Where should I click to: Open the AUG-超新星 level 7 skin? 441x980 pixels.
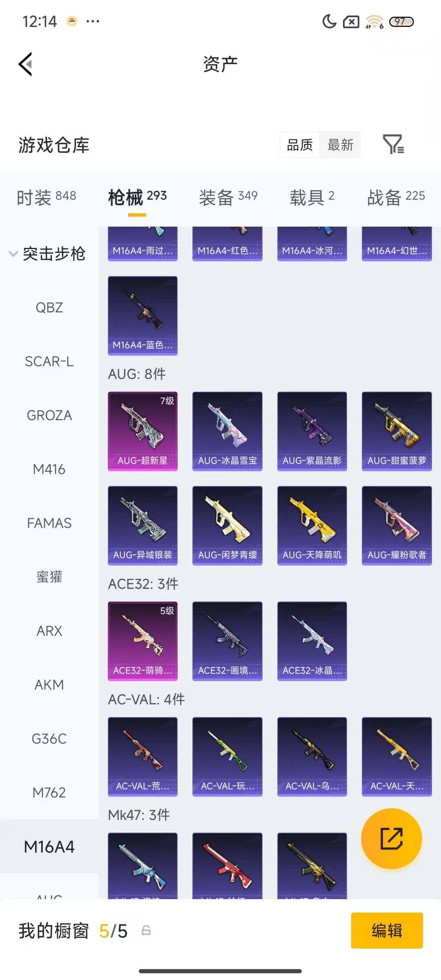[x=143, y=431]
